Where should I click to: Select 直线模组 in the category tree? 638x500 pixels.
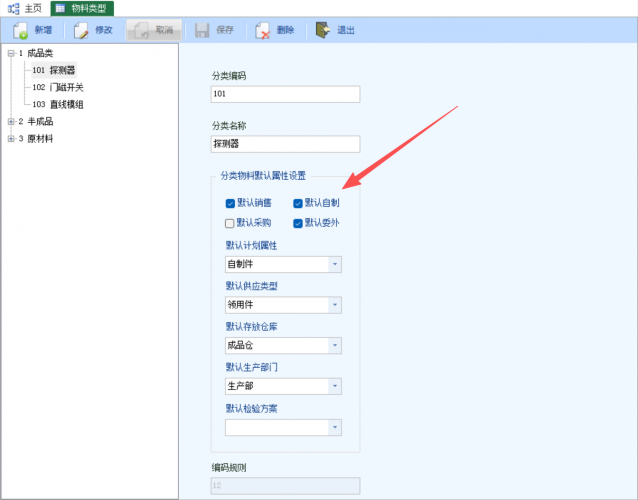coord(66,104)
